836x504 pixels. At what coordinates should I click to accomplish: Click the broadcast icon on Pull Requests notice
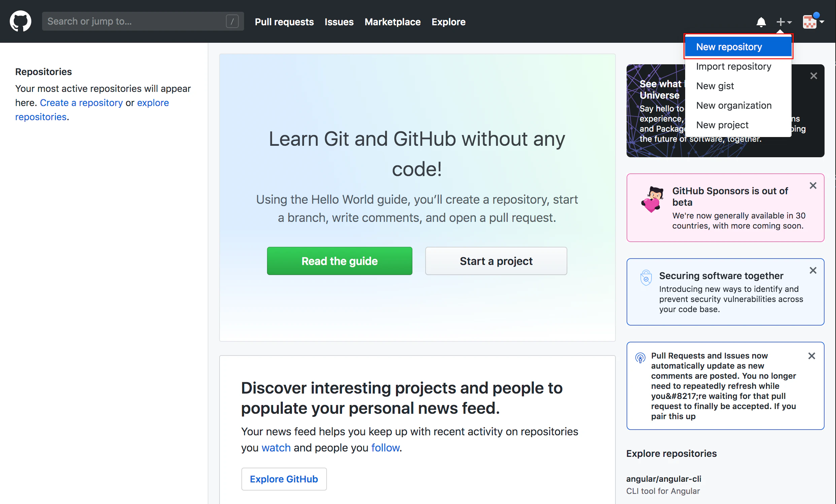click(x=640, y=358)
